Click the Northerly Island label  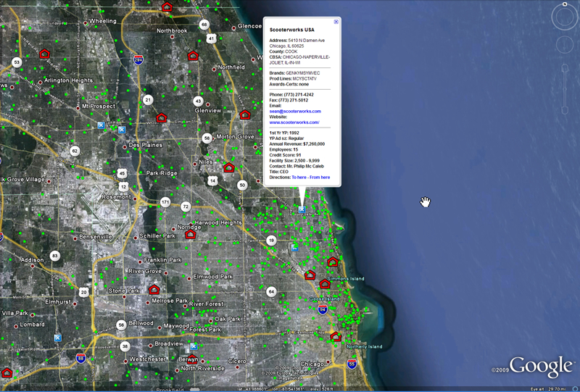365,347
